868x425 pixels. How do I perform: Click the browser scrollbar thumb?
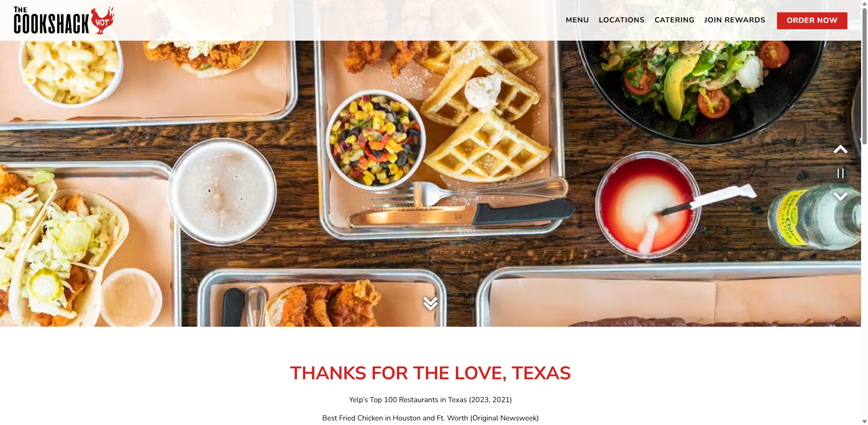click(x=864, y=75)
